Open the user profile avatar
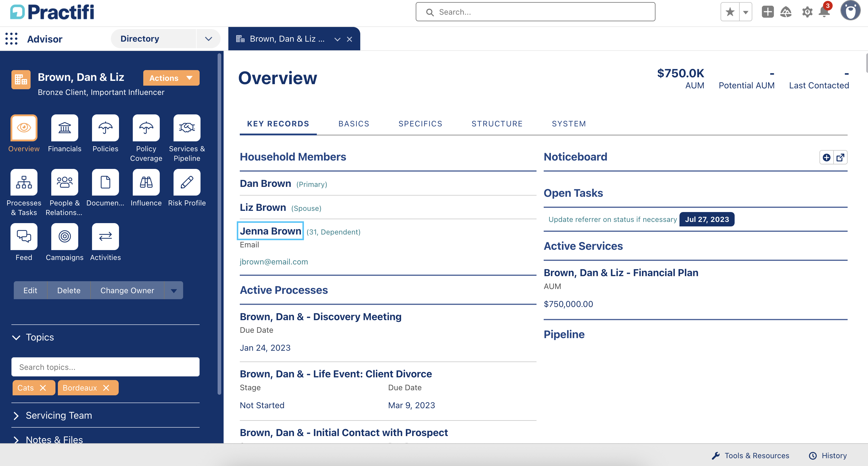Screen dimensions: 868x466 coord(850,11)
